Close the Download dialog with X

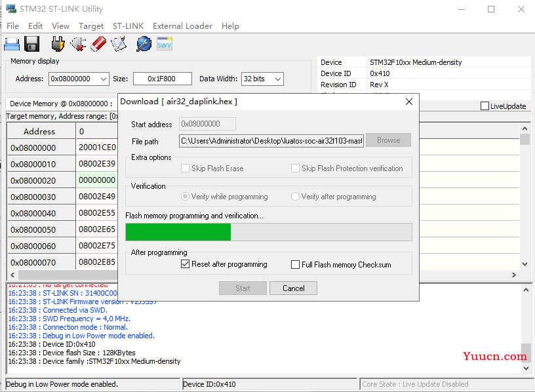click(x=409, y=102)
